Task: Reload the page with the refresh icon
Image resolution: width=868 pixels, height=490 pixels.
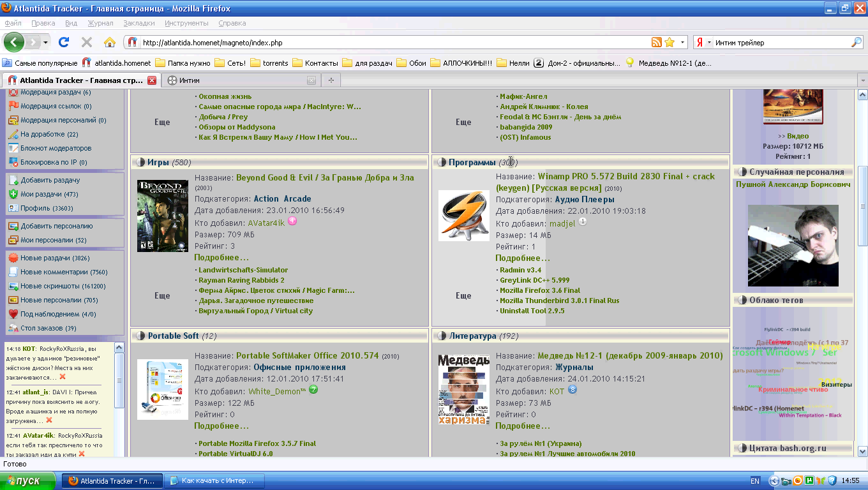Action: (x=63, y=42)
